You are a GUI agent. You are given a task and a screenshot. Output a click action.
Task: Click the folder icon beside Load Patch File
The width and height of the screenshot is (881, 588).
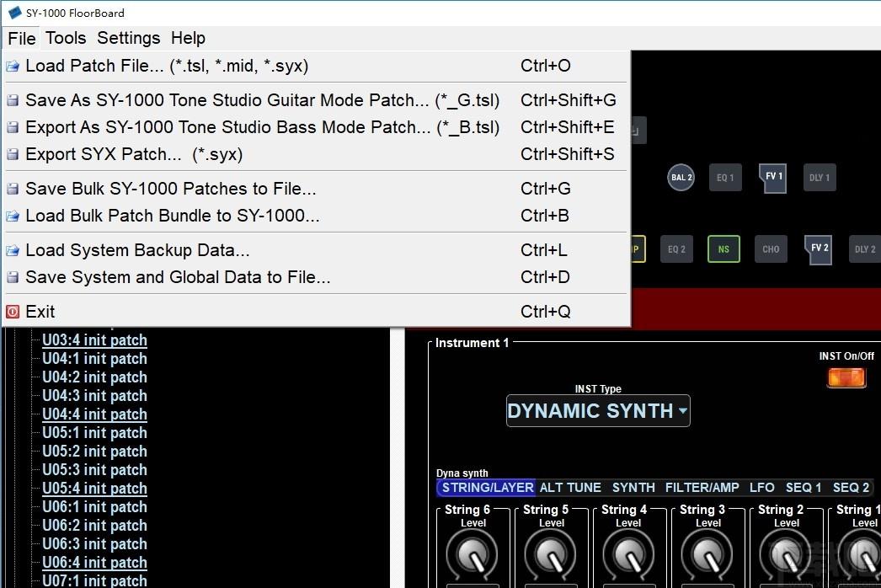[x=13, y=67]
